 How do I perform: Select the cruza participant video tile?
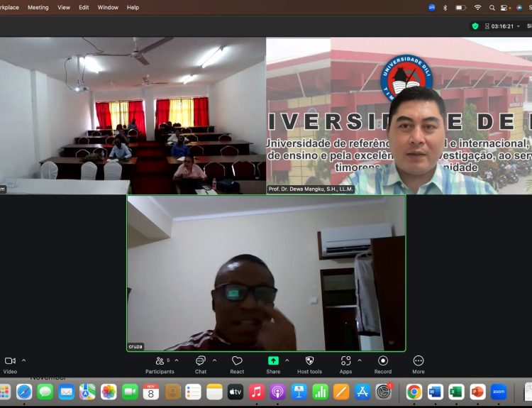click(x=266, y=273)
